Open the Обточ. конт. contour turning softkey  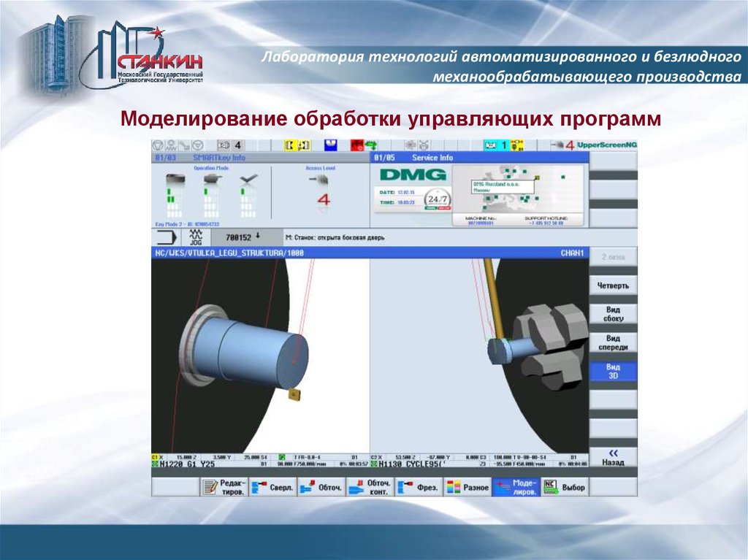point(370,487)
